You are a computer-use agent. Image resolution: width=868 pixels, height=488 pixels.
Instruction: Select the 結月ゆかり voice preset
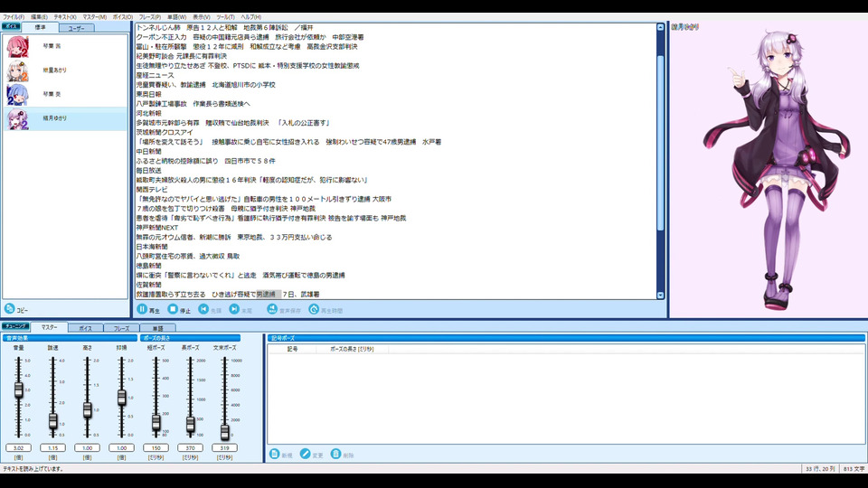(x=65, y=118)
